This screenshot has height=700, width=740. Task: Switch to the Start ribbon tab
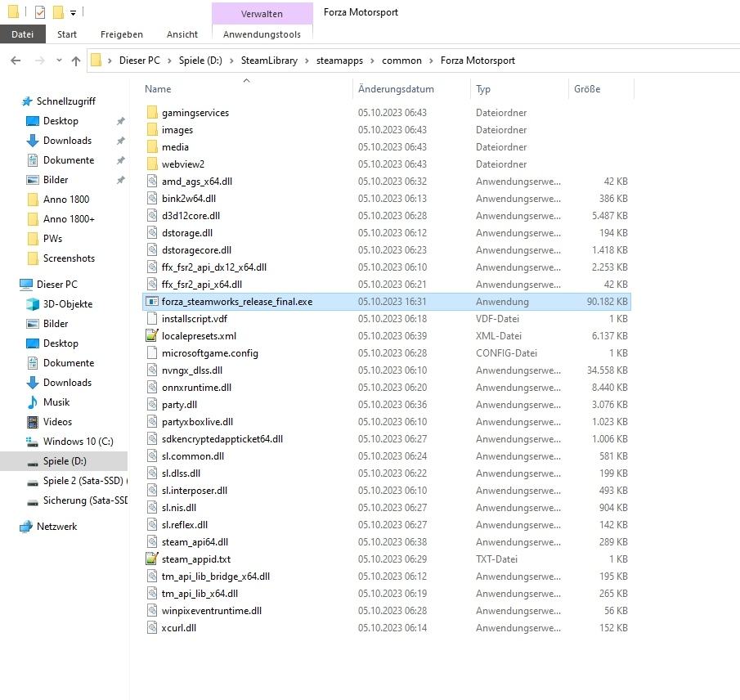click(x=67, y=34)
